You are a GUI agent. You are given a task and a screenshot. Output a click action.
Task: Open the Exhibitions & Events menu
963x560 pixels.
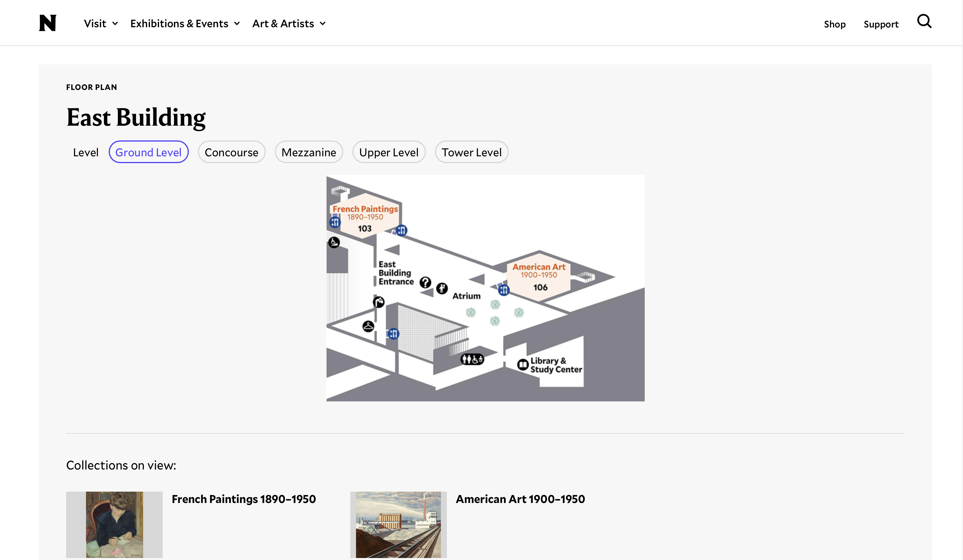(x=179, y=24)
